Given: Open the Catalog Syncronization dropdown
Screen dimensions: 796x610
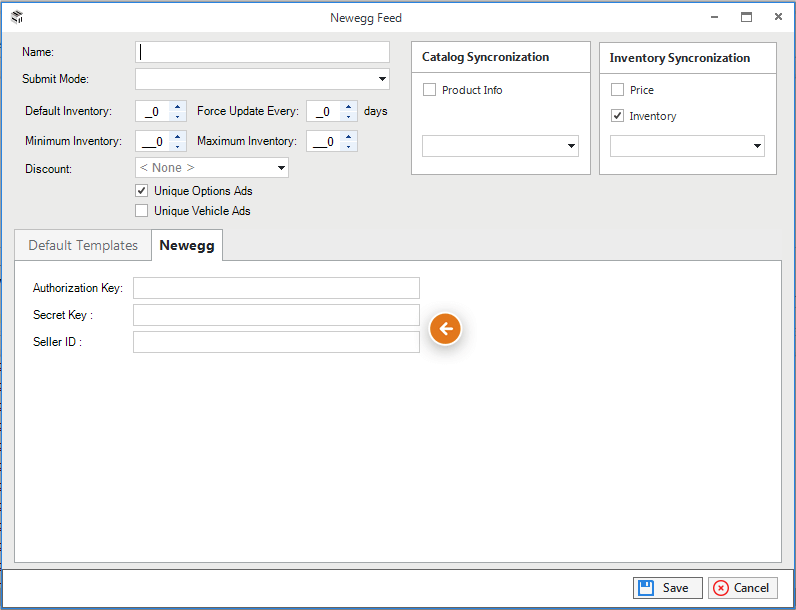Looking at the screenshot, I should (x=500, y=146).
